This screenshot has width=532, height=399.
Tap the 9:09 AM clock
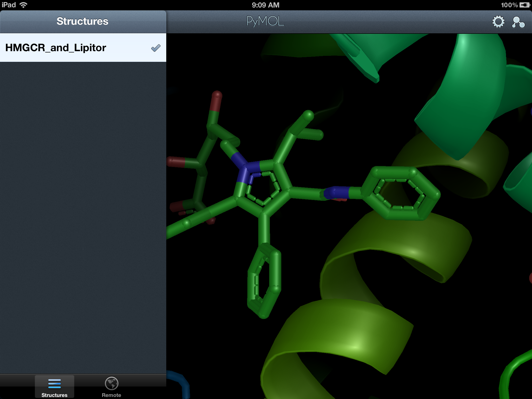point(265,5)
